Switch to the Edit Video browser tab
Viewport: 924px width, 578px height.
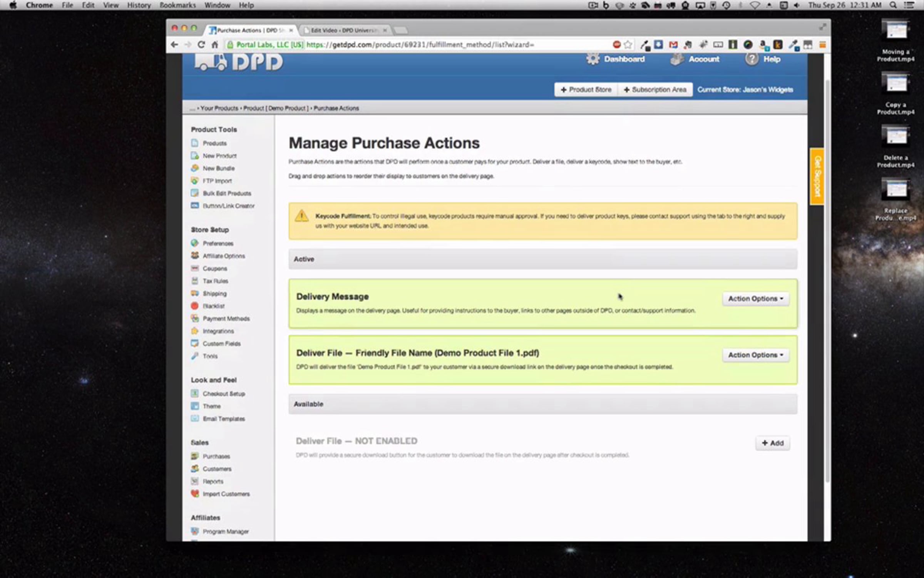(x=343, y=30)
